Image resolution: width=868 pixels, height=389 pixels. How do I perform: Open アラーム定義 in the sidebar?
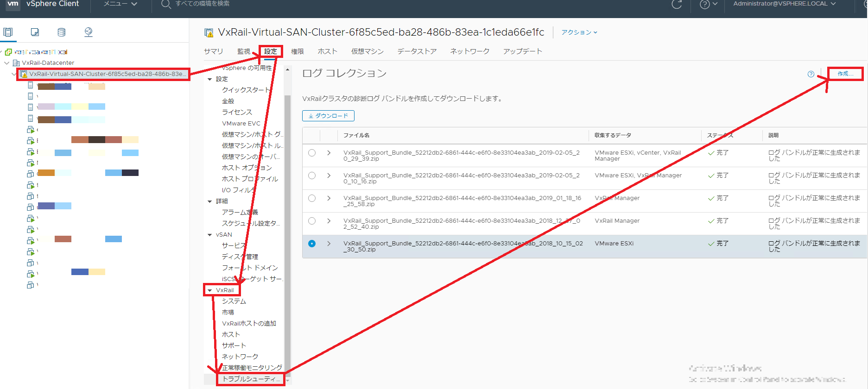pyautogui.click(x=240, y=213)
